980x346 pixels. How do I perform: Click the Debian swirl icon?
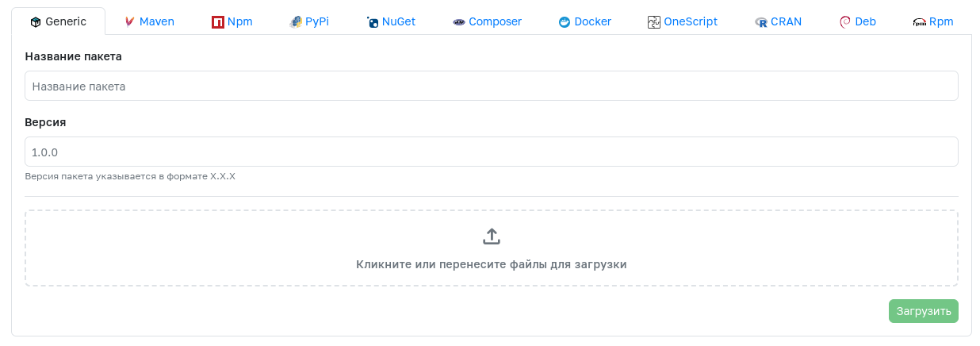(x=845, y=22)
